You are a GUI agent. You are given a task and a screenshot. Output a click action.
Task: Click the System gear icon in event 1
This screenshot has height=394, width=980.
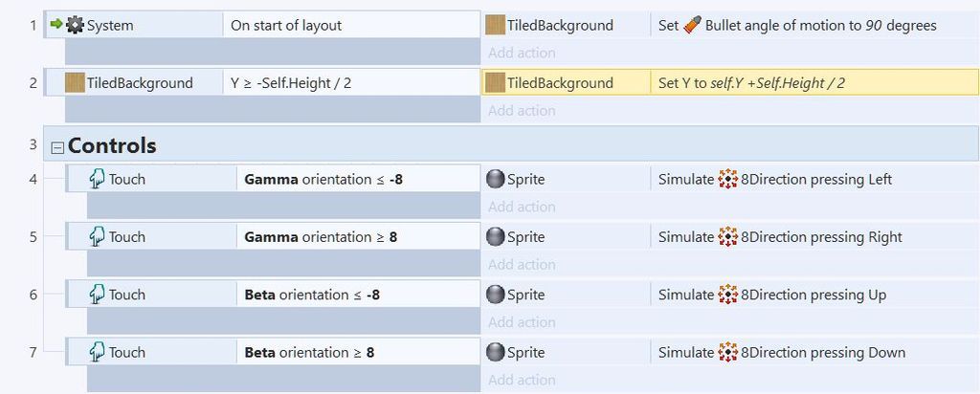pyautogui.click(x=75, y=26)
